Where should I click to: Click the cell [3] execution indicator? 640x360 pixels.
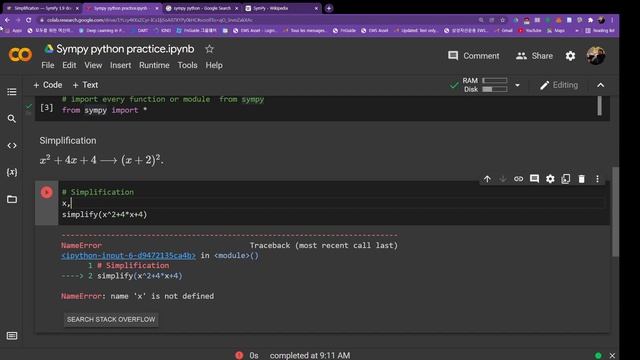point(47,107)
